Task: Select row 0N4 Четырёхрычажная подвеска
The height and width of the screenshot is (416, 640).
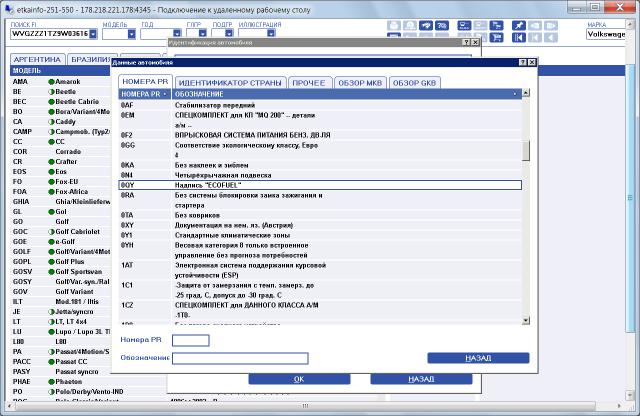Action: pos(320,175)
